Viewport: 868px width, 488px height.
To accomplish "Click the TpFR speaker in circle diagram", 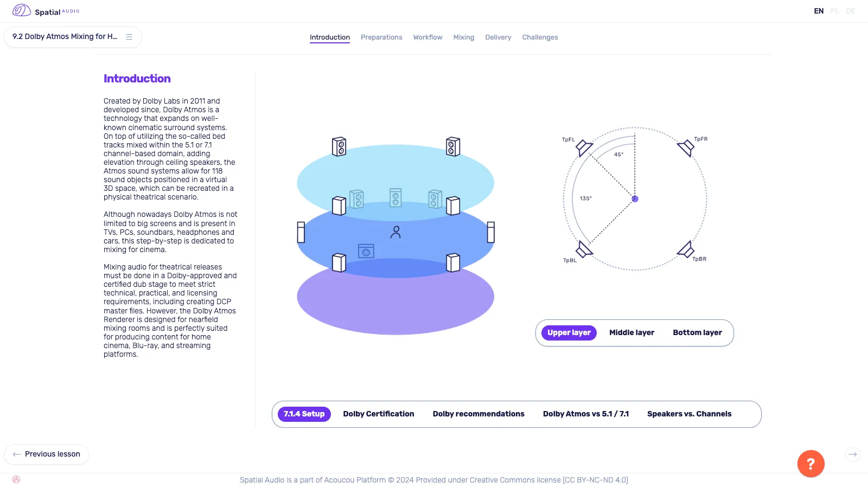I will 686,147.
